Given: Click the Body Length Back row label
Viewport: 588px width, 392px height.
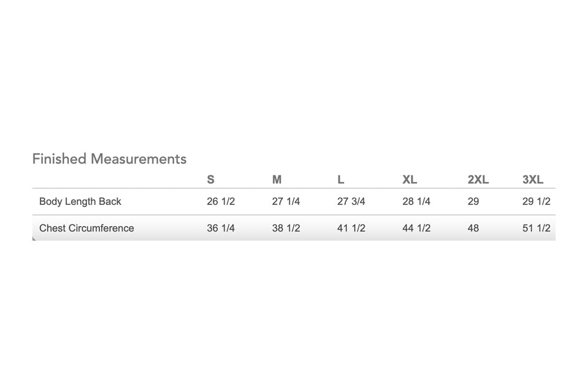Looking at the screenshot, I should (80, 202).
